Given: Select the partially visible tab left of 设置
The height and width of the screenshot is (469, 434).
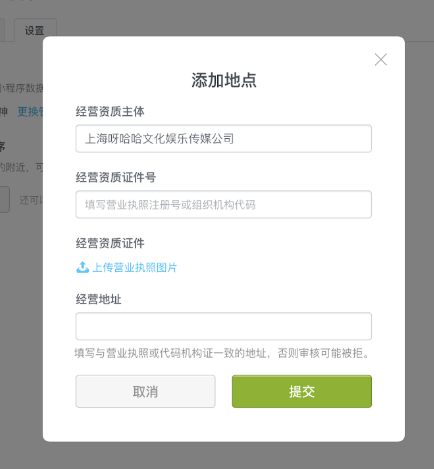Looking at the screenshot, I should pyautogui.click(x=2, y=30).
